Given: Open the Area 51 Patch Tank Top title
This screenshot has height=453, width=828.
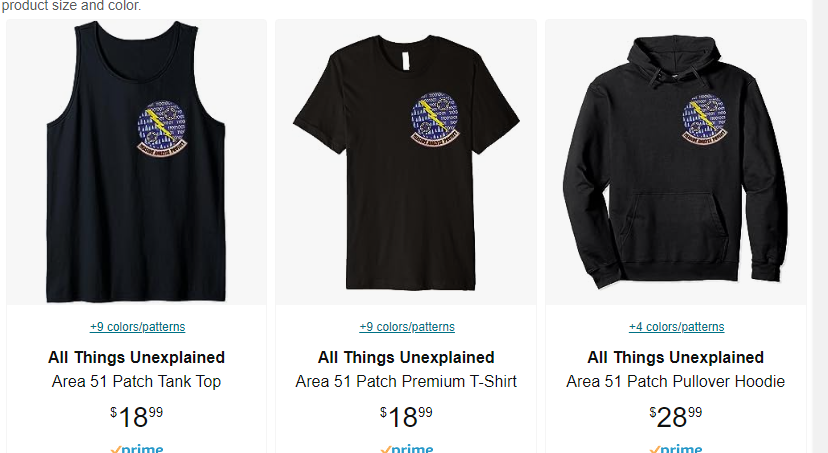Looking at the screenshot, I should 136,381.
